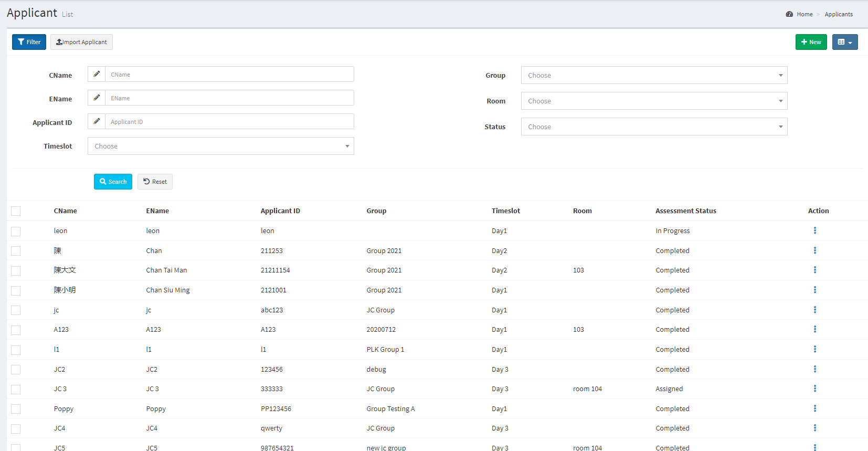
Task: Click three-dot action icon for Poppy
Action: point(814,408)
